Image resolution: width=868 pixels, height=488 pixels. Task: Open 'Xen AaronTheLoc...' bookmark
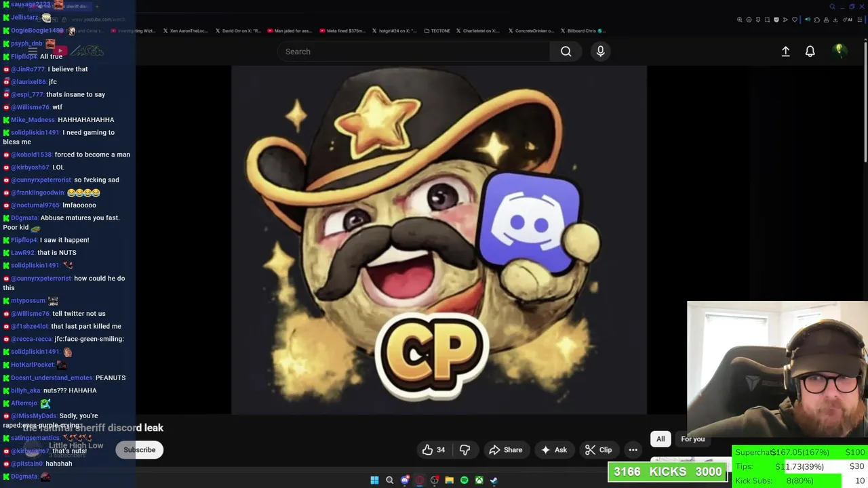coord(186,30)
